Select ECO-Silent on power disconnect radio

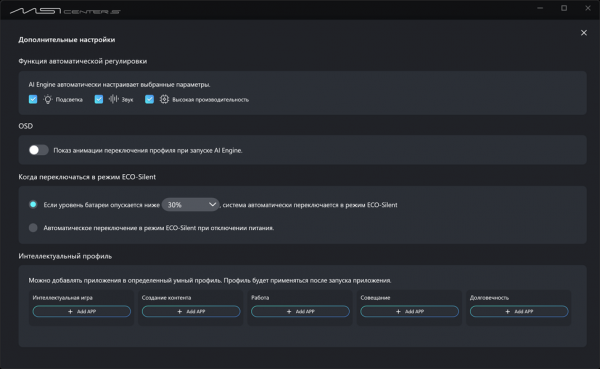33,228
